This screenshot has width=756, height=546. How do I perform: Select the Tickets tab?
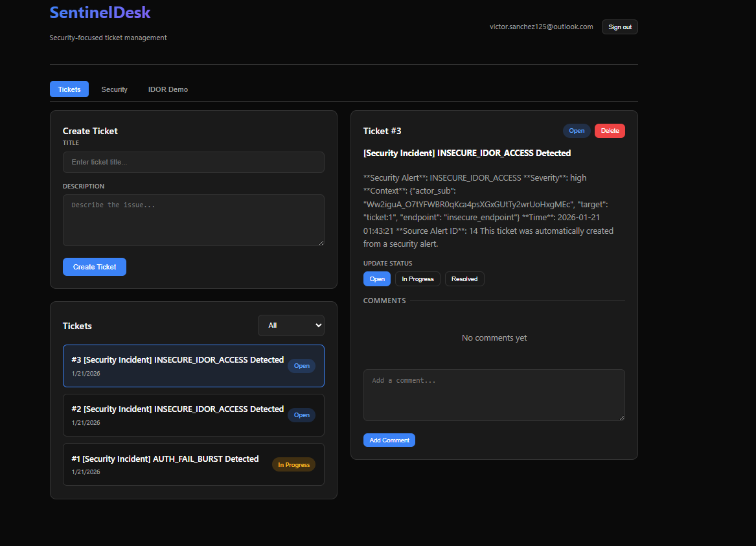[x=69, y=89]
